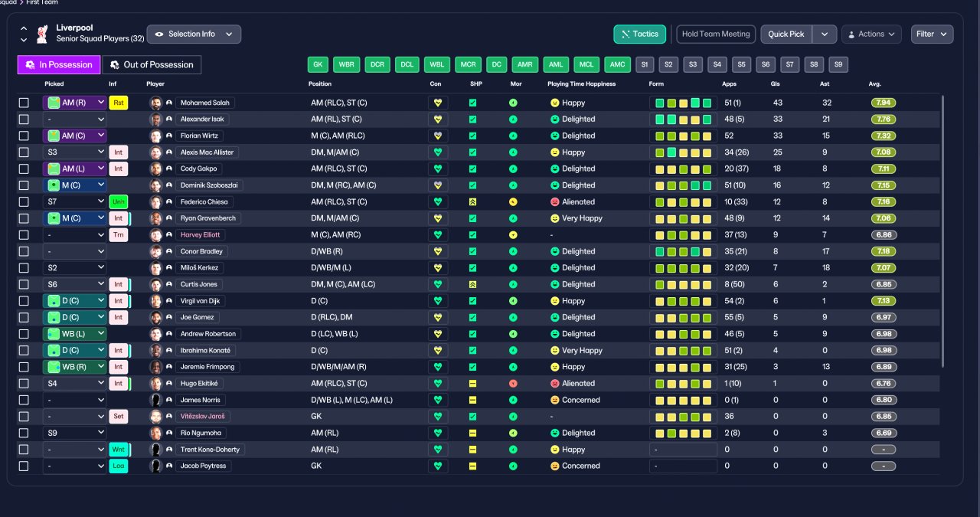Click the Loa badge beside Jacob Poytress

pyautogui.click(x=119, y=466)
